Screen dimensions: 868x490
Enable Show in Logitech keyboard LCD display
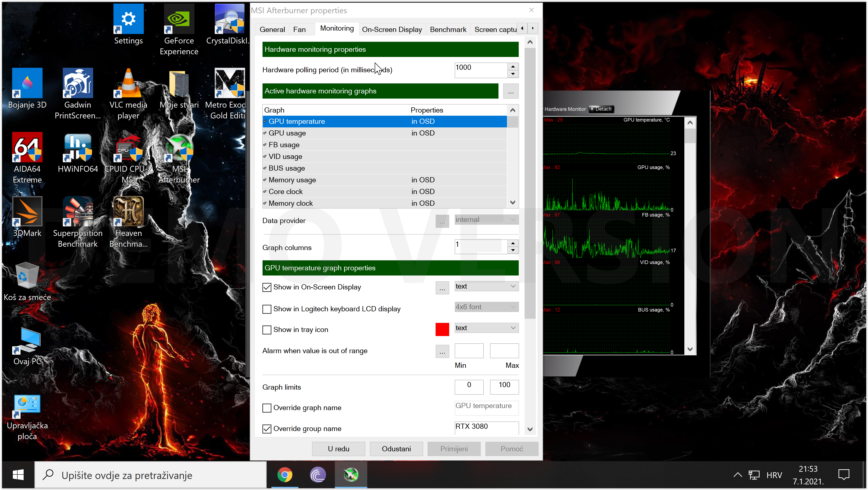266,309
